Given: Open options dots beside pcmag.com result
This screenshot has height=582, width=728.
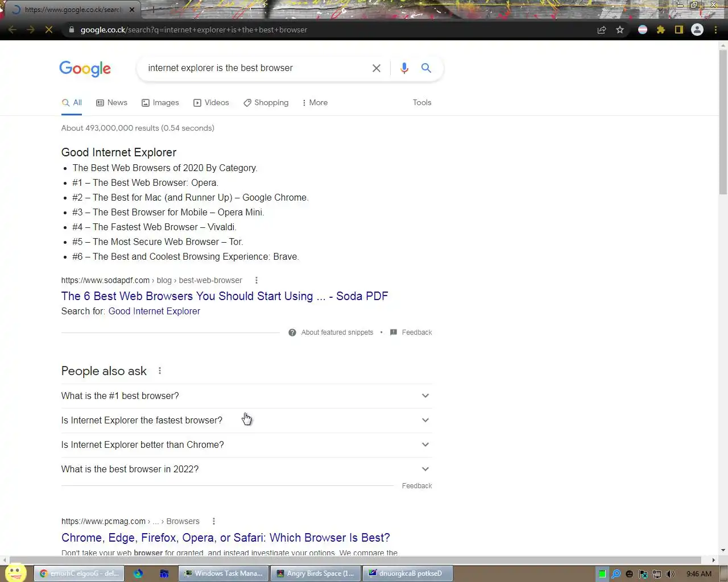Looking at the screenshot, I should [214, 521].
